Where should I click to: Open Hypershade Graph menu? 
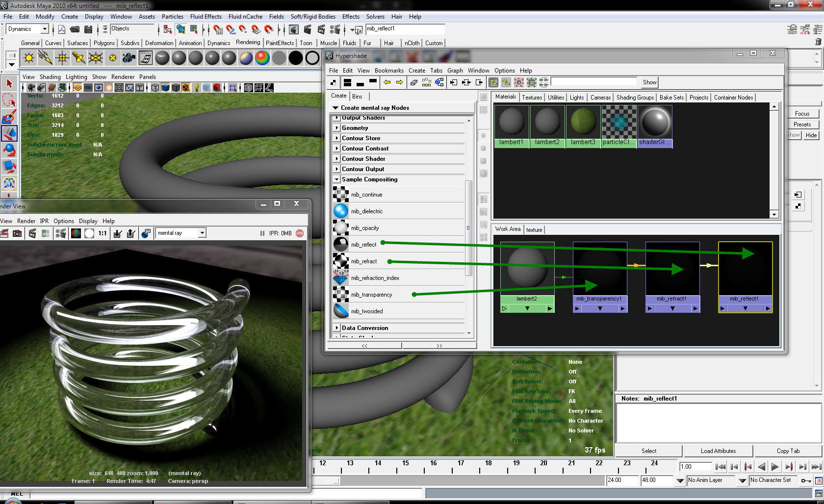[x=455, y=71]
